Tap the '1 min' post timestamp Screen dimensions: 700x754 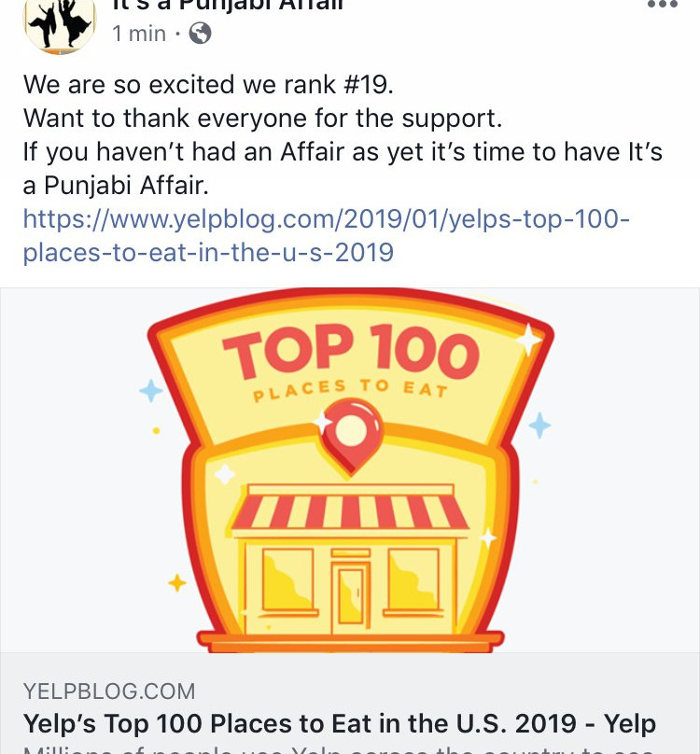[x=138, y=35]
